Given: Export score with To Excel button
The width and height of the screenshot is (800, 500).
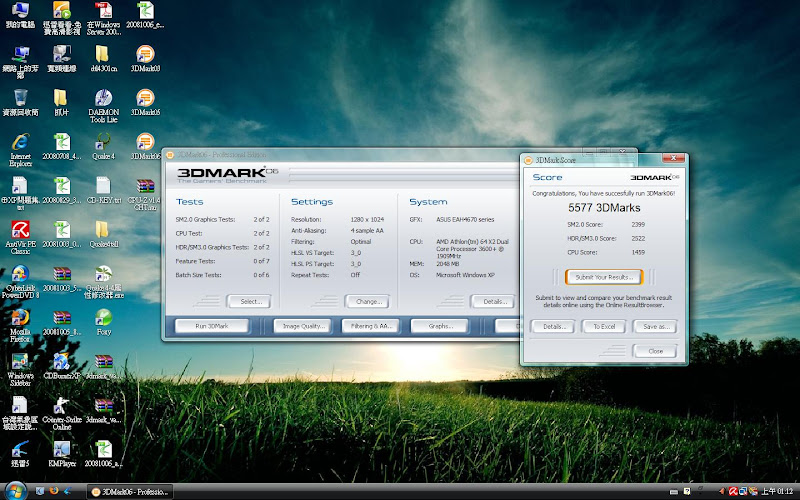Looking at the screenshot, I should (x=602, y=326).
